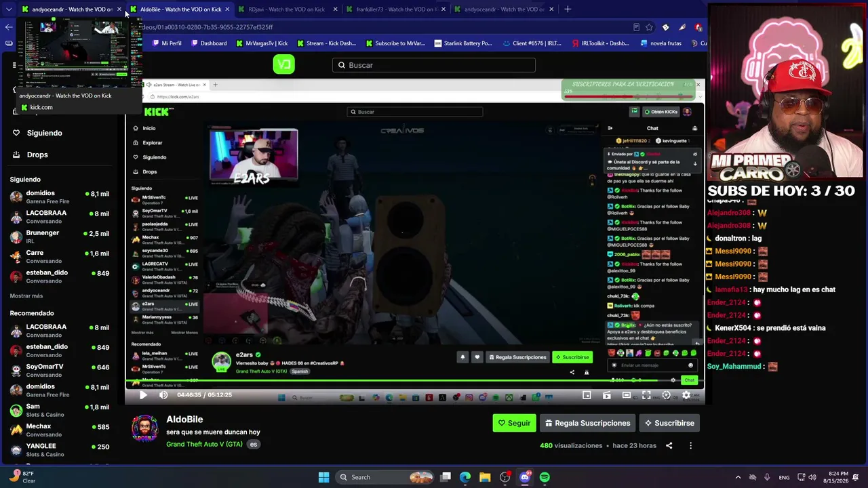Open the Stream - Kick Dashboard bookmark

pyautogui.click(x=326, y=43)
